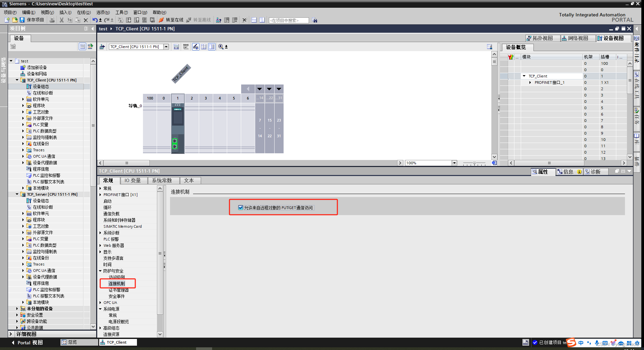Click 设备和网络 in the project tree
644x350 pixels.
[37, 74]
